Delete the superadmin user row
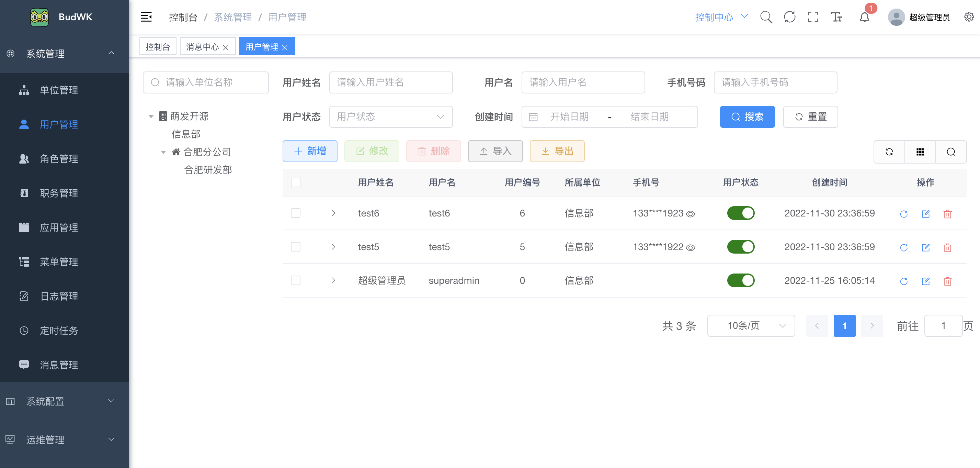 coord(947,281)
